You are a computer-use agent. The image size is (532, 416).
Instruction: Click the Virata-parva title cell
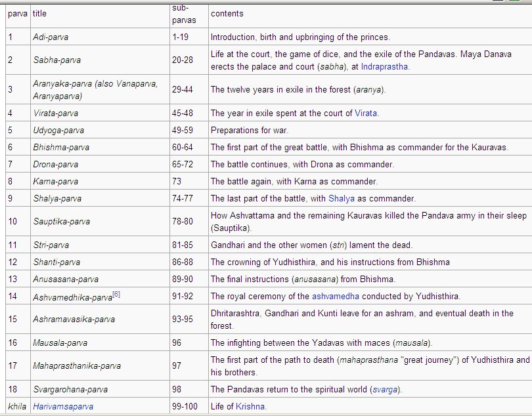[x=100, y=113]
